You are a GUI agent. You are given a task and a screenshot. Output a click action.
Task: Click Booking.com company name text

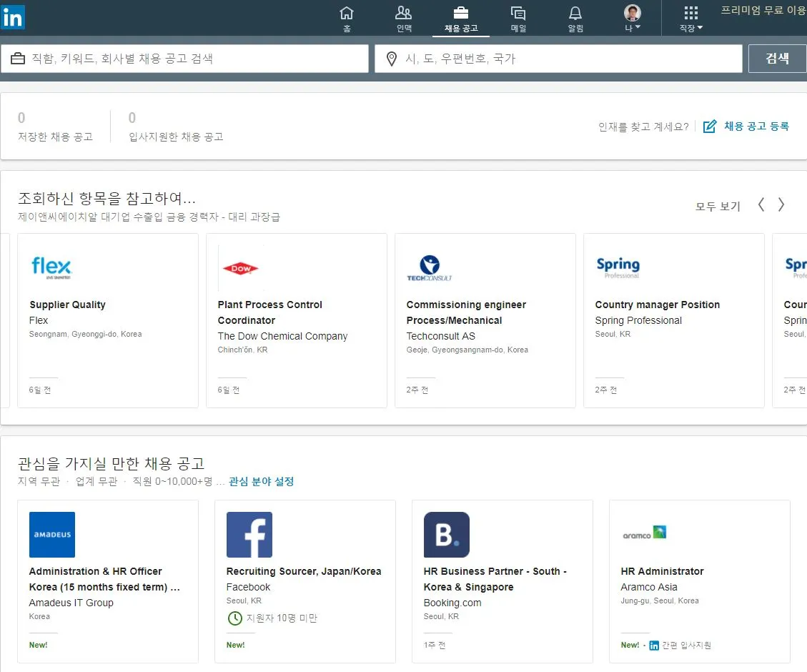452,603
